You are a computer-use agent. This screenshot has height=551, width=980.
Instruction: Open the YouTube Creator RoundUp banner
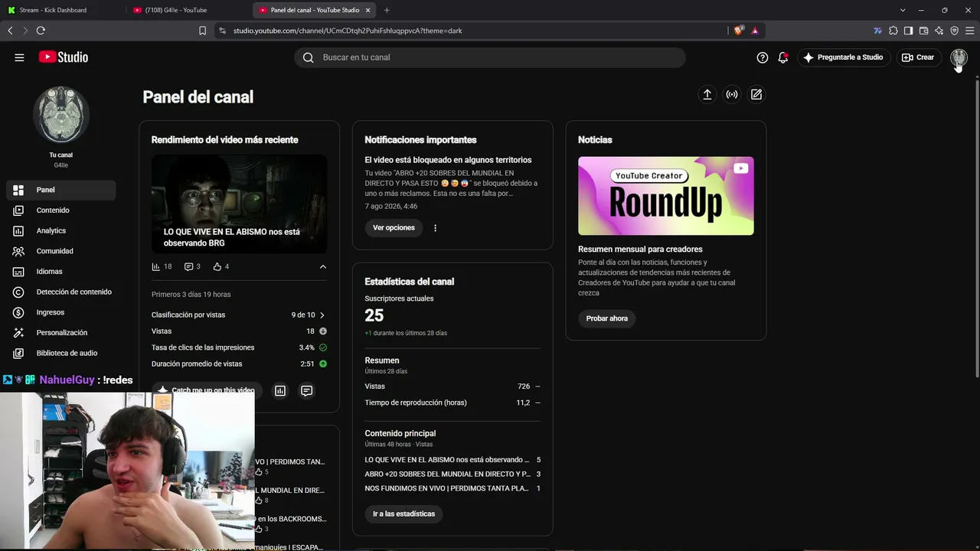665,196
